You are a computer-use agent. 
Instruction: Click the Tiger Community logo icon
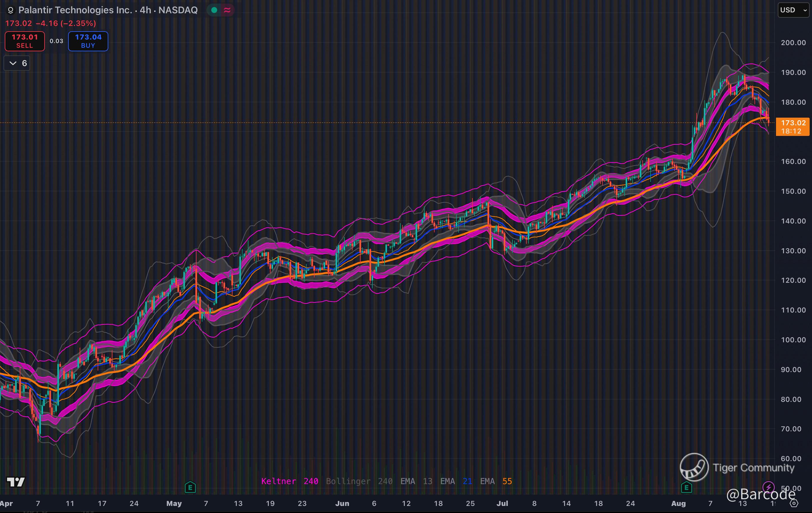click(x=694, y=467)
